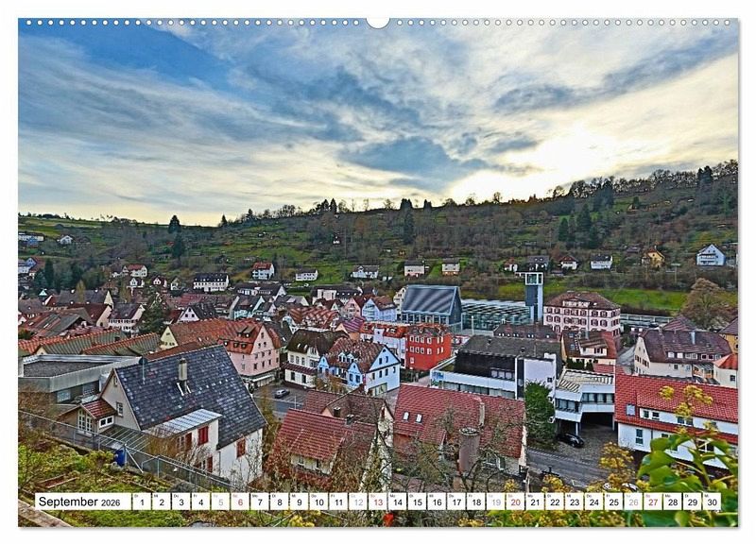Select day 20 in calendar strip
756x545 pixels.
click(515, 502)
